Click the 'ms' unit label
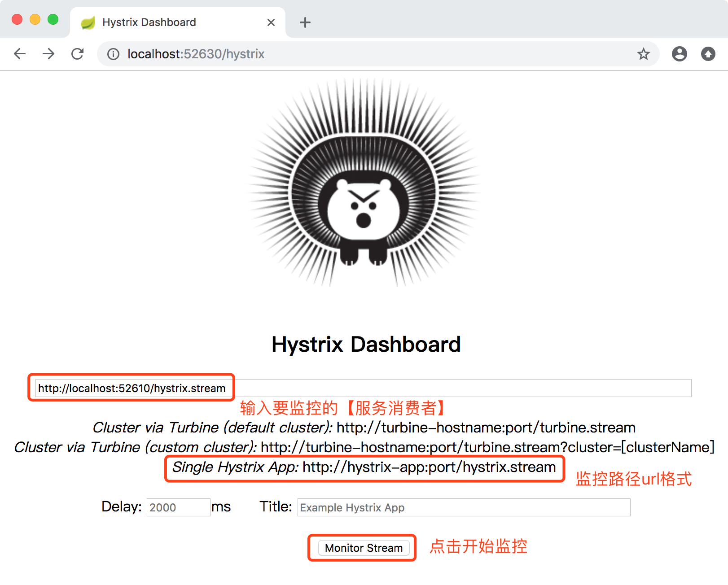Viewport: 728px width, 585px height. click(x=221, y=507)
